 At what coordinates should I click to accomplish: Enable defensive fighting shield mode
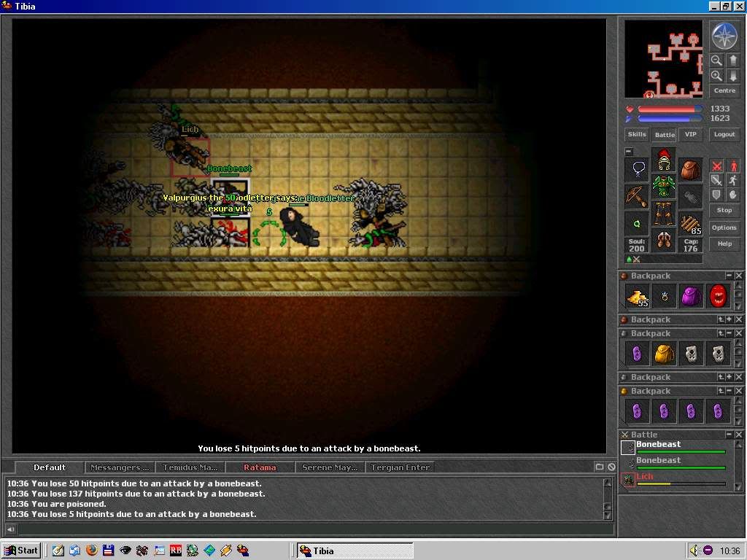coord(716,195)
